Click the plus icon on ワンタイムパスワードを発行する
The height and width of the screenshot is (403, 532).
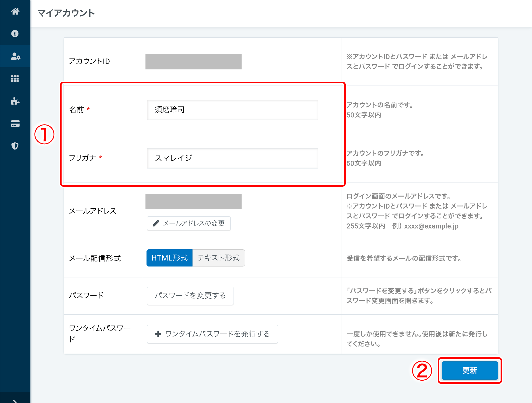pyautogui.click(x=158, y=334)
